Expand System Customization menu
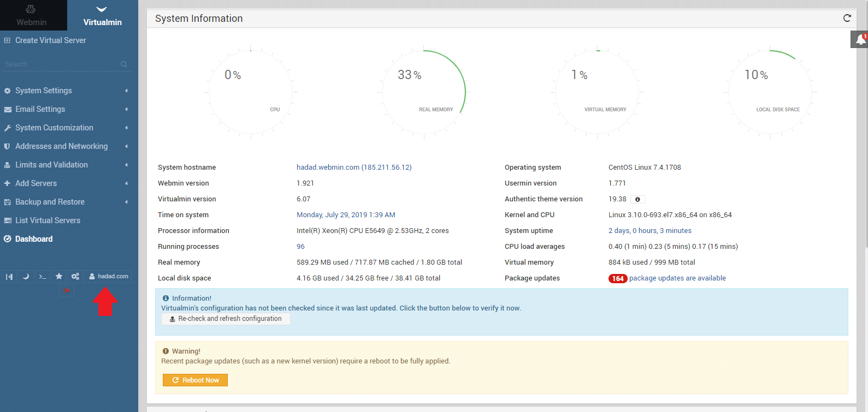This screenshot has width=868, height=412. pos(67,128)
